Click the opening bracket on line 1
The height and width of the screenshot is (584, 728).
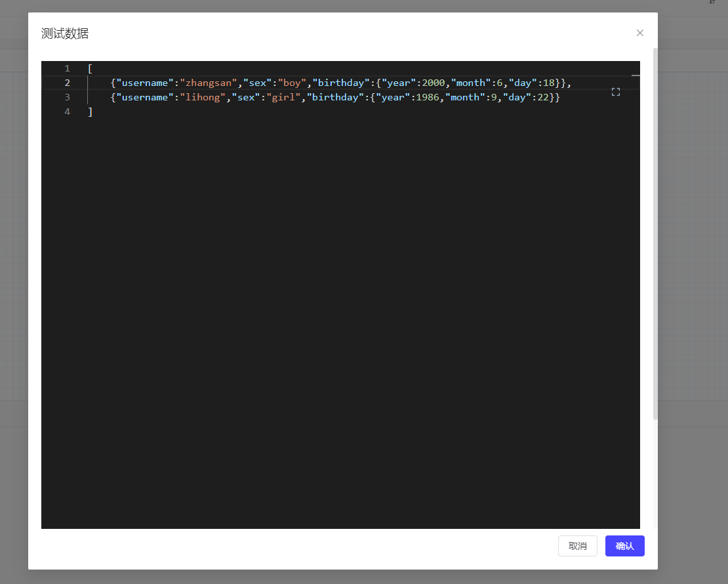[x=90, y=68]
